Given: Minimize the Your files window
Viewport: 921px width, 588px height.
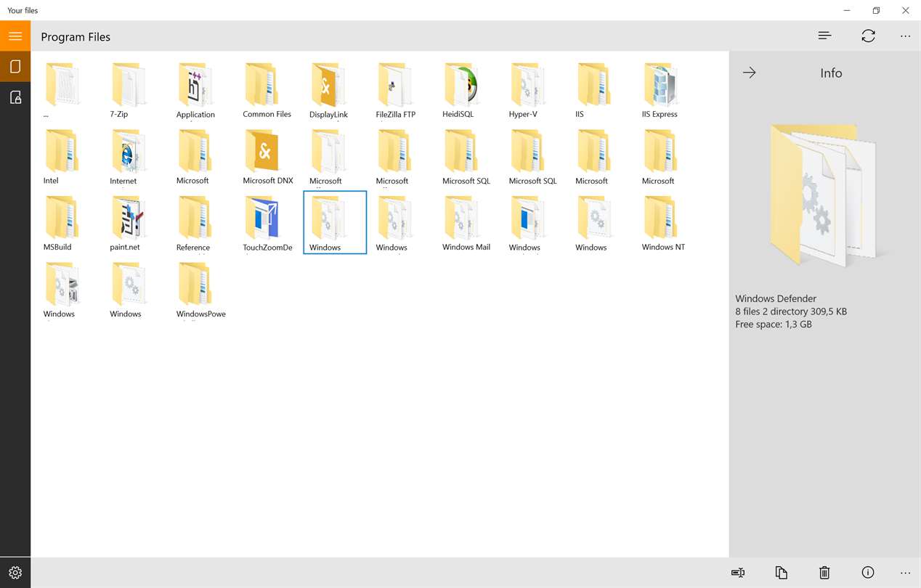Looking at the screenshot, I should pos(847,10).
